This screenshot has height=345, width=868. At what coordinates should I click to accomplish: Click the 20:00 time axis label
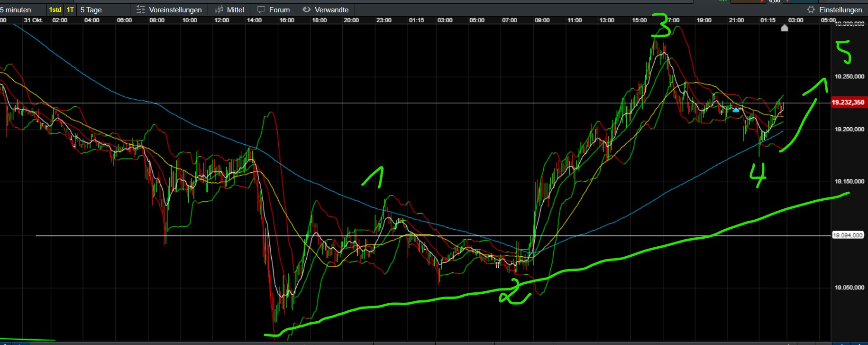point(351,20)
